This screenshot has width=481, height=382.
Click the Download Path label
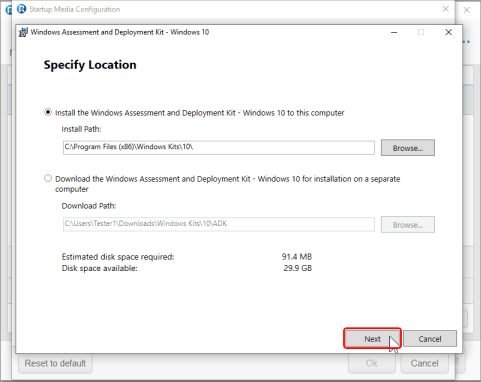click(89, 206)
